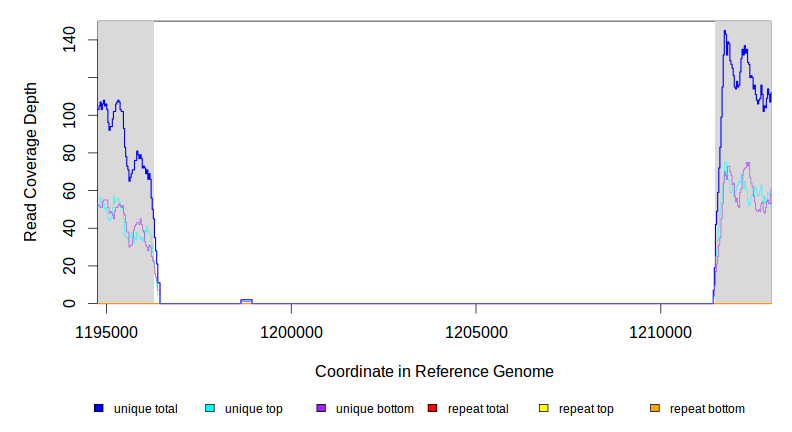
Task: Click the 'Coordinate in Reference Genome' axis title
Action: coord(434,371)
